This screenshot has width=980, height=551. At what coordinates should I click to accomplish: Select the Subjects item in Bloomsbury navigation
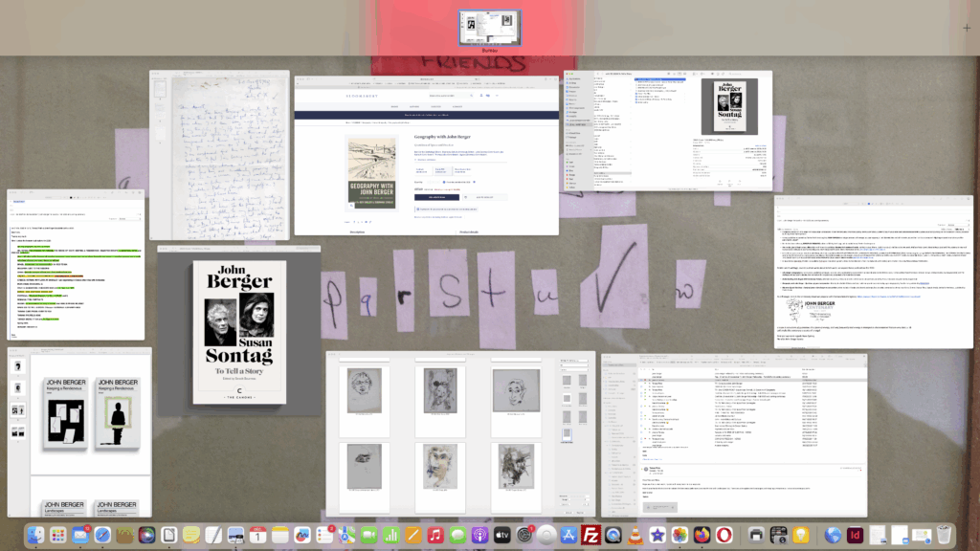(x=434, y=106)
